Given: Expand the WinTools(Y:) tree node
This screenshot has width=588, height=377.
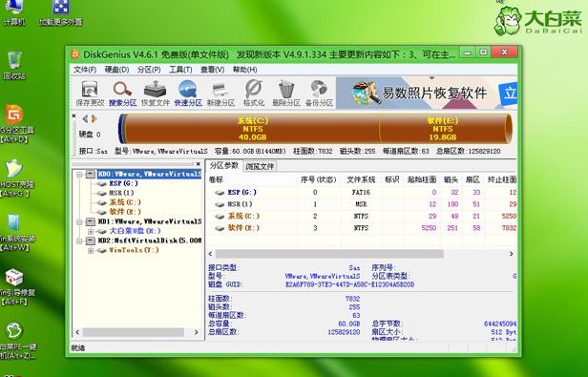Looking at the screenshot, I should tap(91, 251).
